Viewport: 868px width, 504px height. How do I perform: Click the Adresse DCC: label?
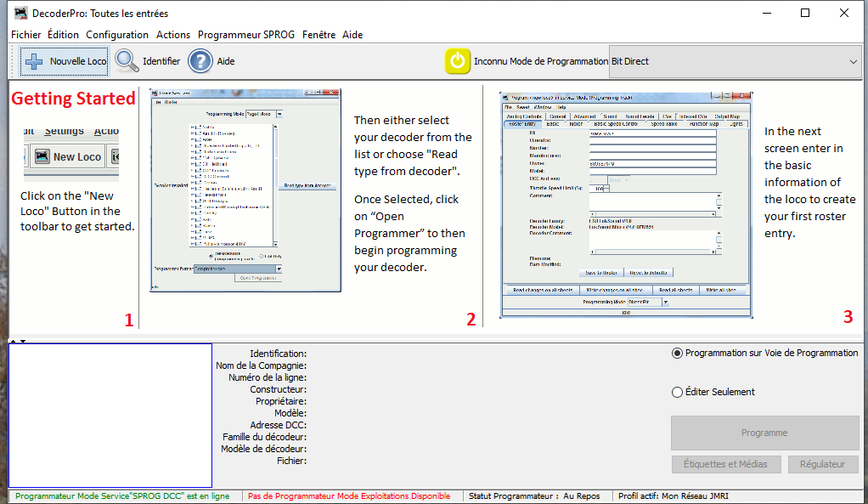(278, 425)
